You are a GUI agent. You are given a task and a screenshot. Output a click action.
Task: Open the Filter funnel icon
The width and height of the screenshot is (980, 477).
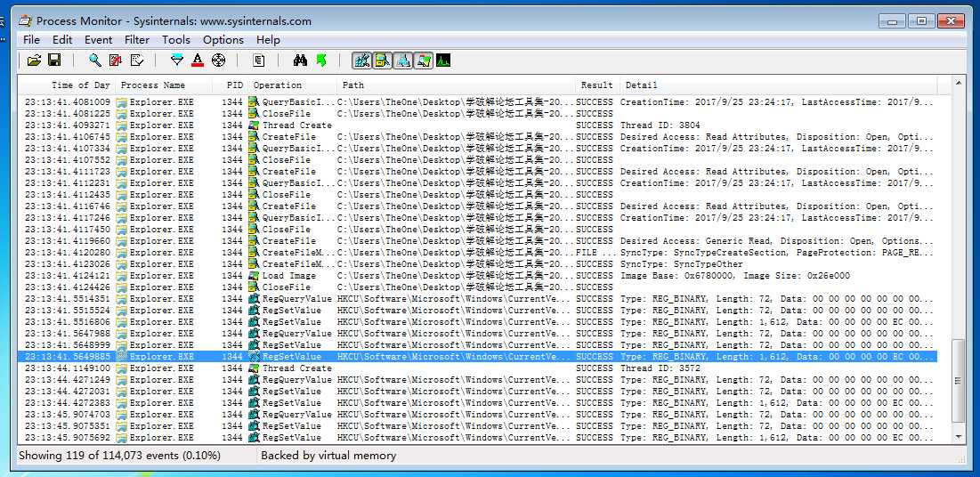(177, 61)
